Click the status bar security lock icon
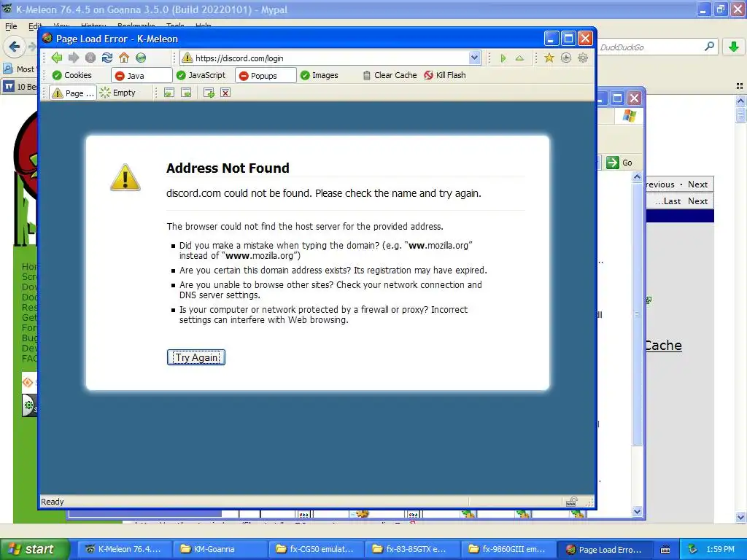This screenshot has width=747, height=560. click(572, 502)
